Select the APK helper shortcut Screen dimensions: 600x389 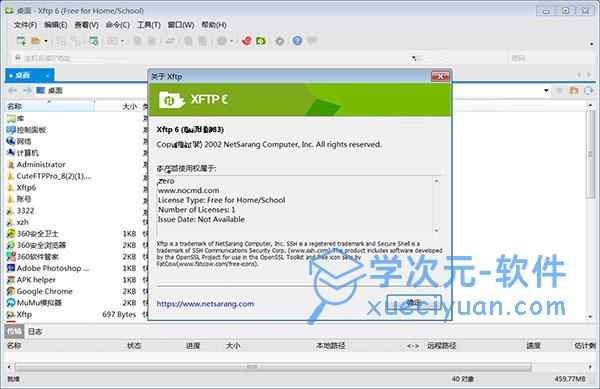pyautogui.click(x=31, y=280)
